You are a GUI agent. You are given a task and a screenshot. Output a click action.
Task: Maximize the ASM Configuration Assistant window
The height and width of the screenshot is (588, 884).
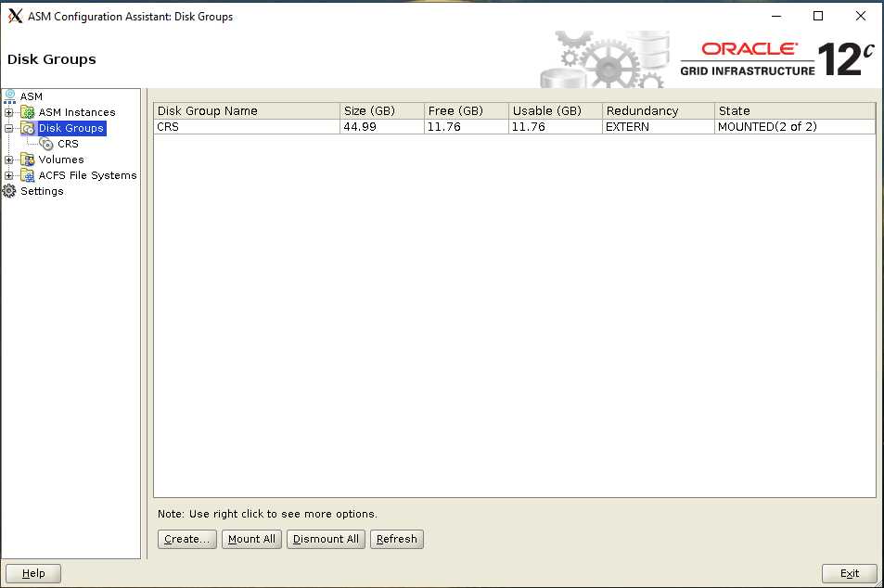(x=818, y=16)
